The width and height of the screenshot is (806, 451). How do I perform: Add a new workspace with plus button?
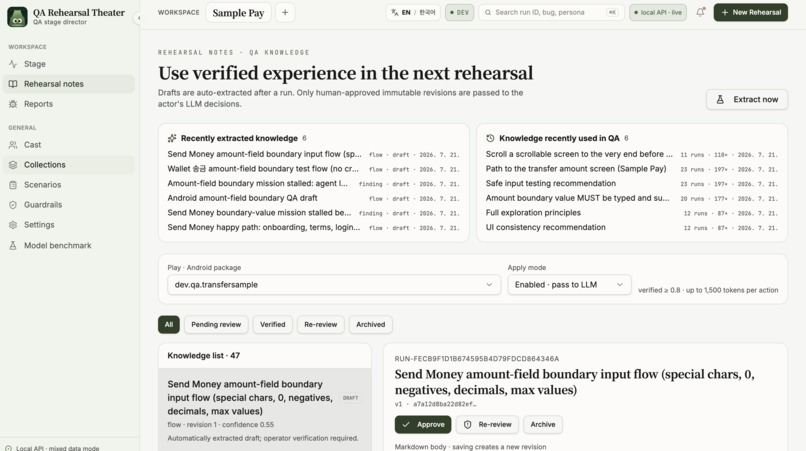click(285, 13)
